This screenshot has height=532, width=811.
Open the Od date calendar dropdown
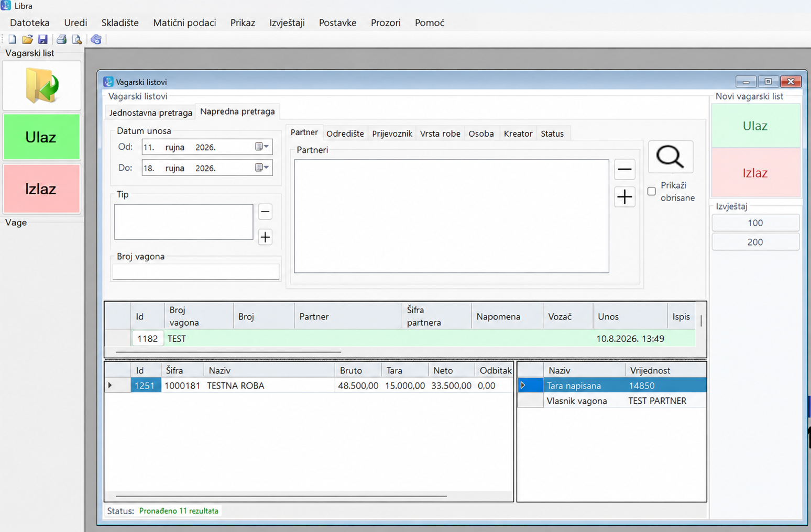[x=262, y=147]
